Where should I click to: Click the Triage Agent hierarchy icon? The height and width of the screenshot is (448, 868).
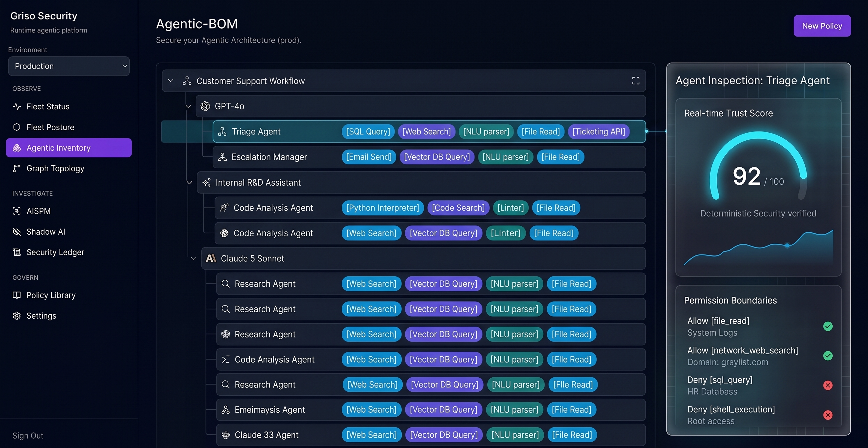tap(222, 131)
